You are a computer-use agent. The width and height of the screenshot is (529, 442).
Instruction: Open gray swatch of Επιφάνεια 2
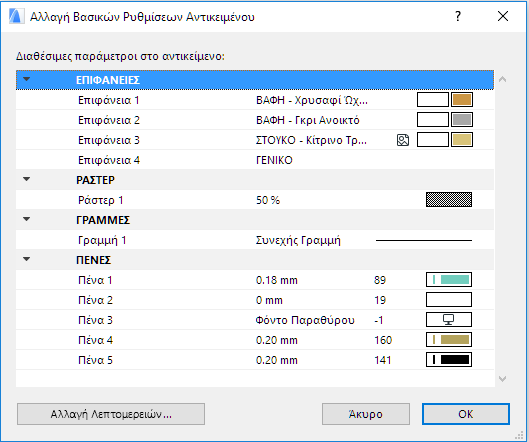462,120
